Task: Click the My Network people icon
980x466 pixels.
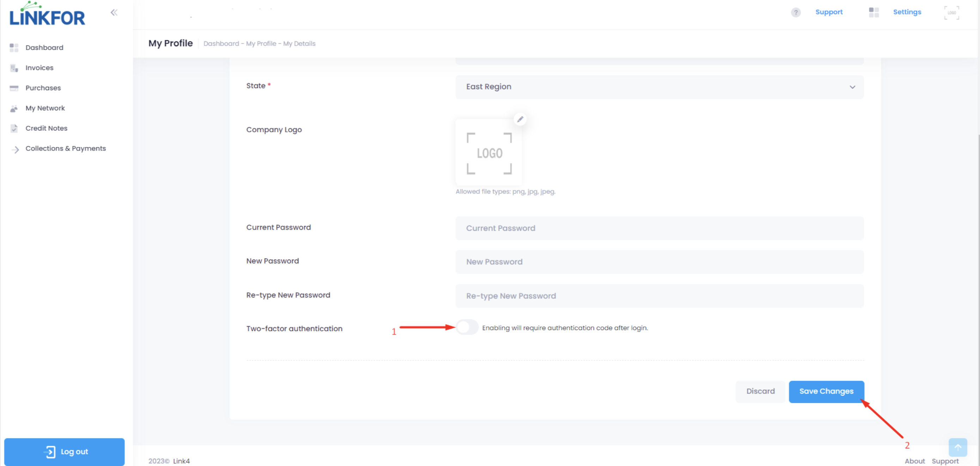Action: click(14, 109)
